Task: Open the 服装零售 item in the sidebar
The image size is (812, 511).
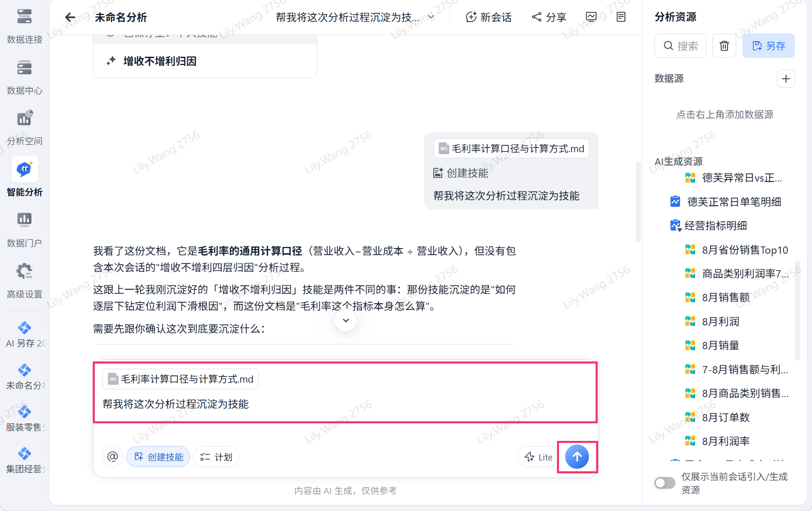Action: [x=24, y=419]
